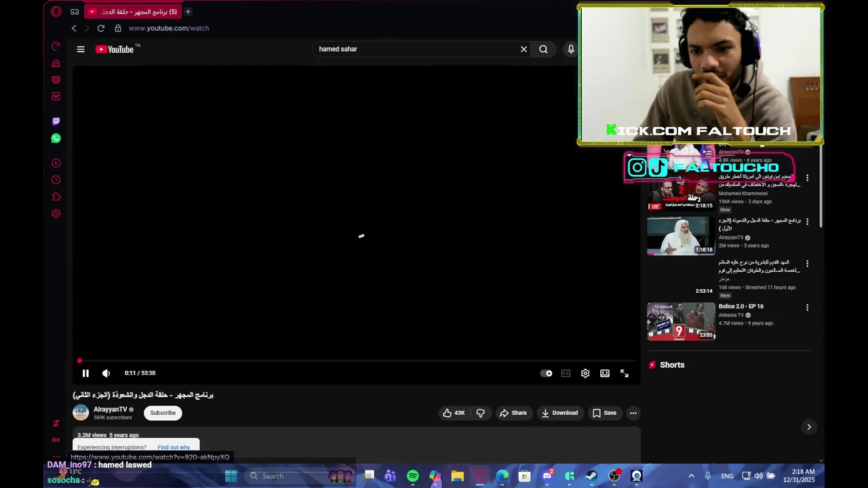Toggle autoplay switch in player
This screenshot has height=488, width=868.
547,373
